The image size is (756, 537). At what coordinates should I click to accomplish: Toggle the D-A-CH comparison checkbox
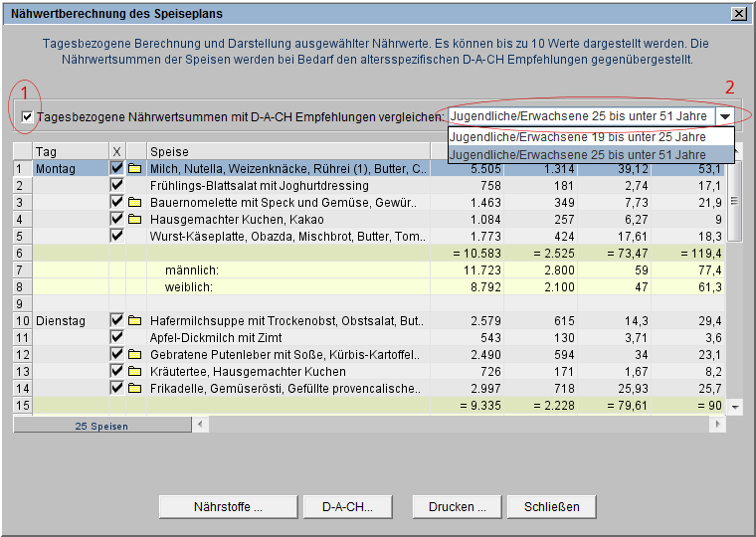(27, 117)
